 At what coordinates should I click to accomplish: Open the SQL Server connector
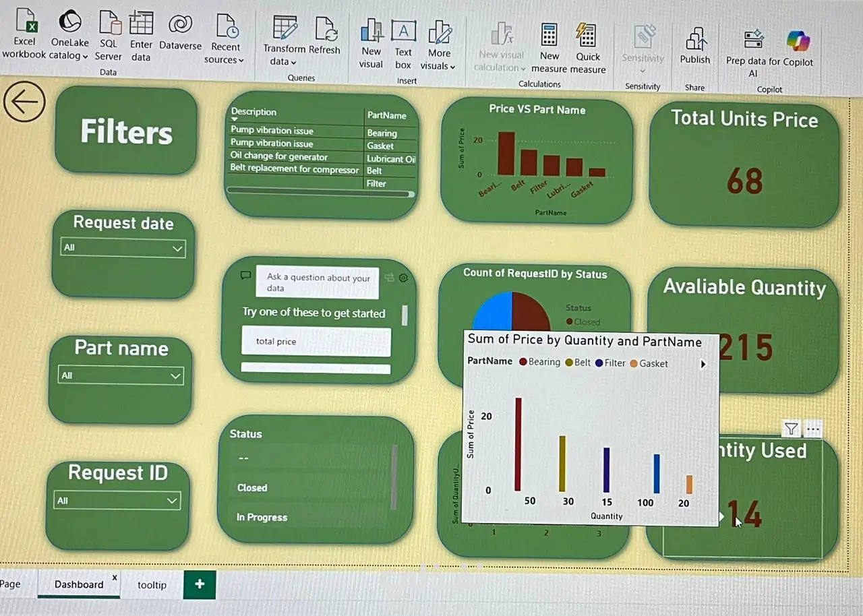[109, 23]
